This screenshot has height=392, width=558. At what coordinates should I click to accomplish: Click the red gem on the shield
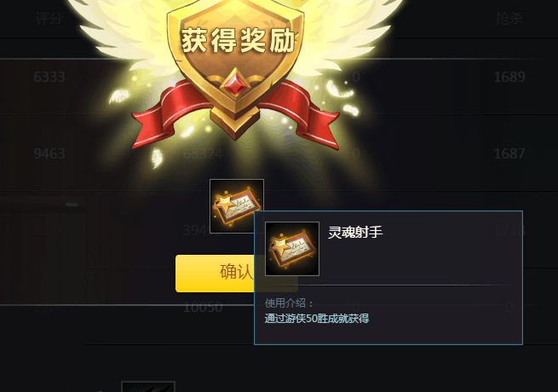click(236, 83)
